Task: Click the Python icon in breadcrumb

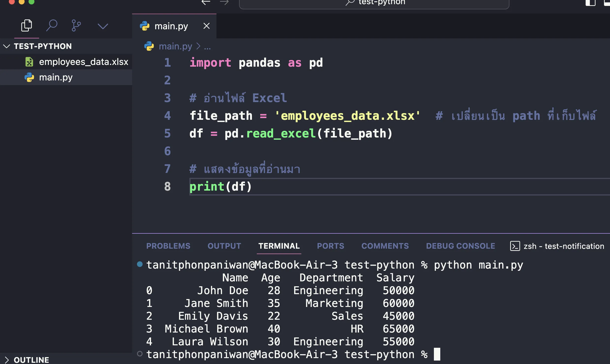Action: click(149, 46)
